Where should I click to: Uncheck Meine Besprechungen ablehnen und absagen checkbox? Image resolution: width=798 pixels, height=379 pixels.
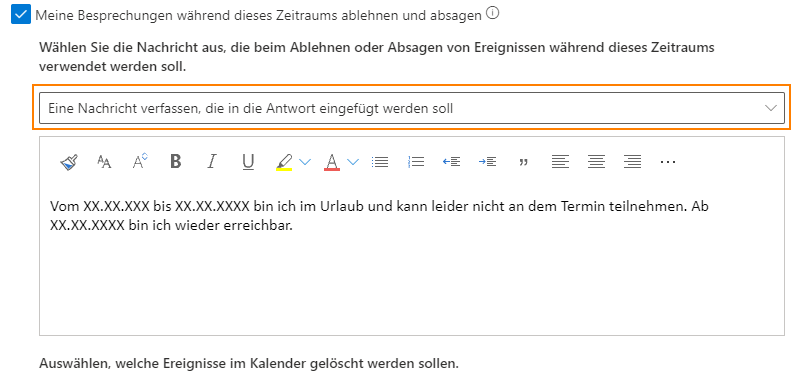(x=21, y=15)
